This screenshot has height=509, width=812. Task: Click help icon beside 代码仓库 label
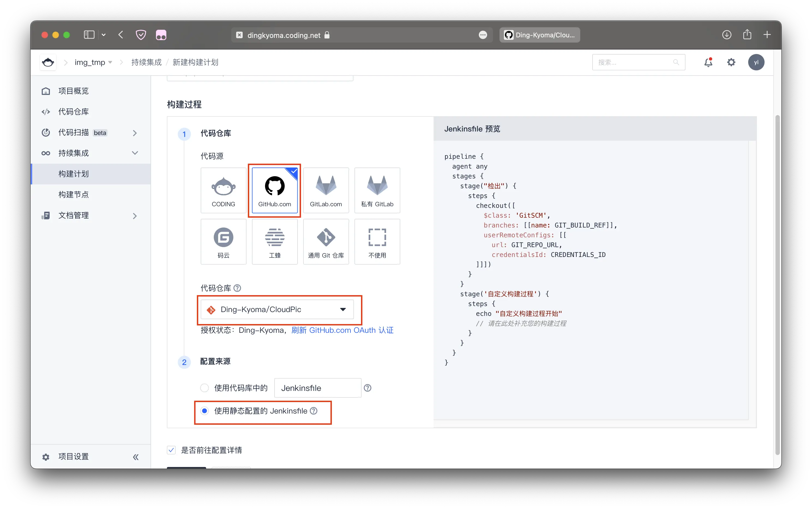[237, 288]
